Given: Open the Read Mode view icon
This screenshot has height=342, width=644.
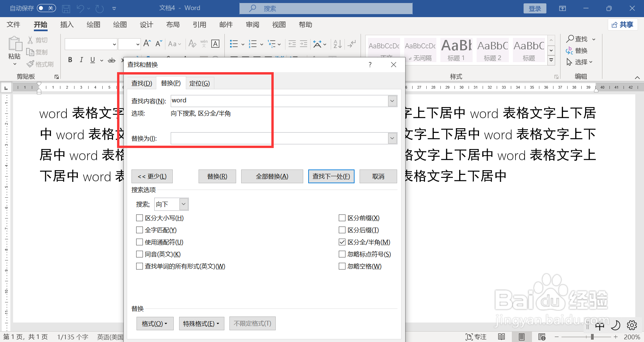Looking at the screenshot, I should coord(501,337).
